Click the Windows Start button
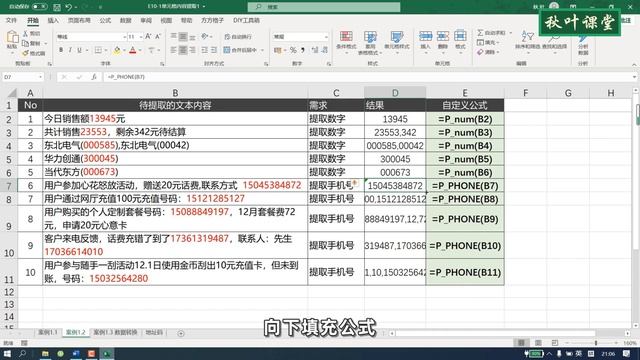Screen dimensions: 640x360 tap(7, 353)
